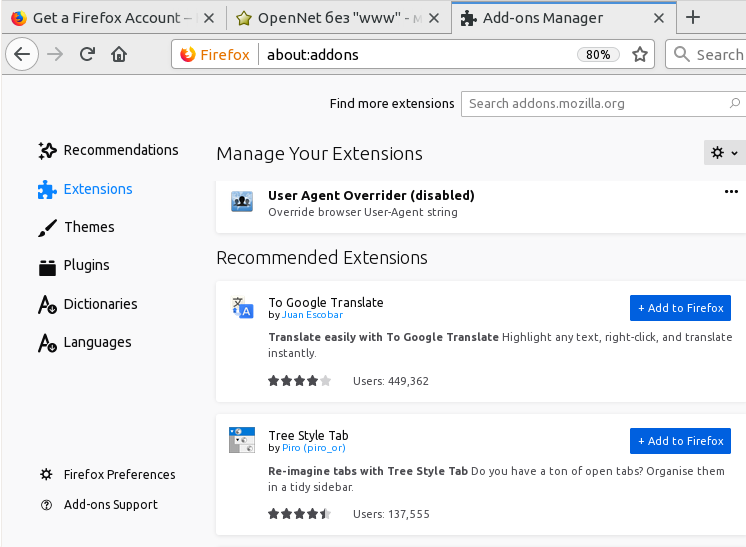
Task: Click the Users: 137,555 count
Action: click(x=391, y=514)
